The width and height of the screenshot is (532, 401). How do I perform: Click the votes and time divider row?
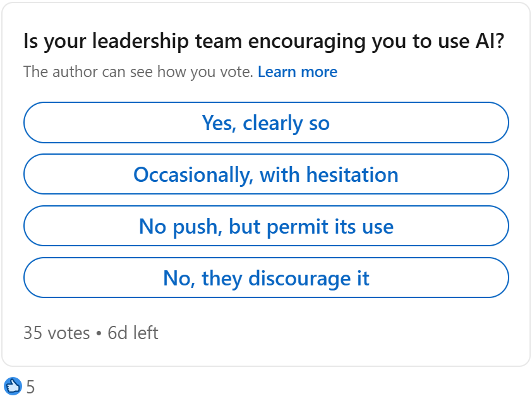pyautogui.click(x=92, y=333)
